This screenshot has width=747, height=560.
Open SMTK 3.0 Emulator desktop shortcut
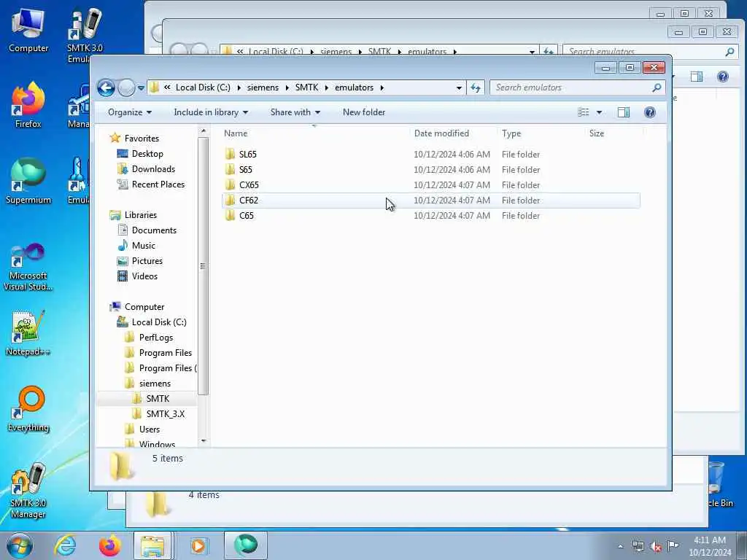(85, 36)
